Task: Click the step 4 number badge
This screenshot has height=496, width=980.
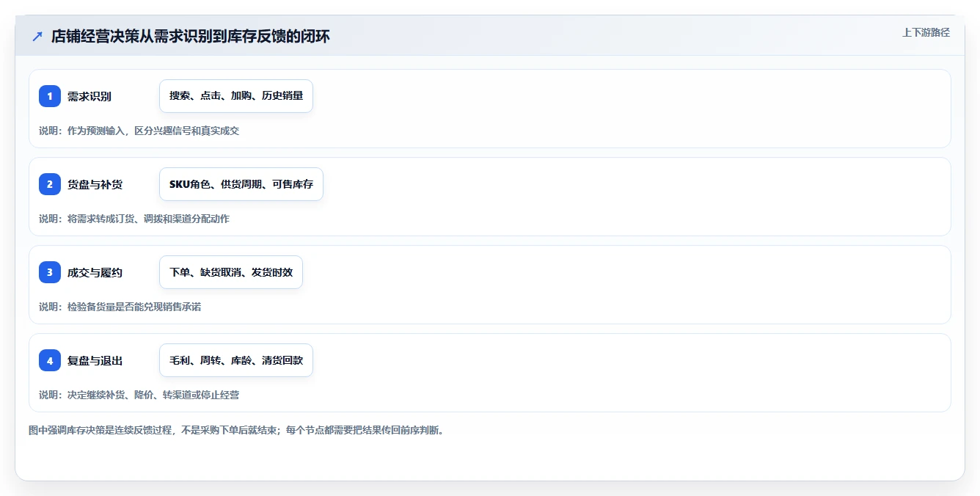Action: pos(50,360)
